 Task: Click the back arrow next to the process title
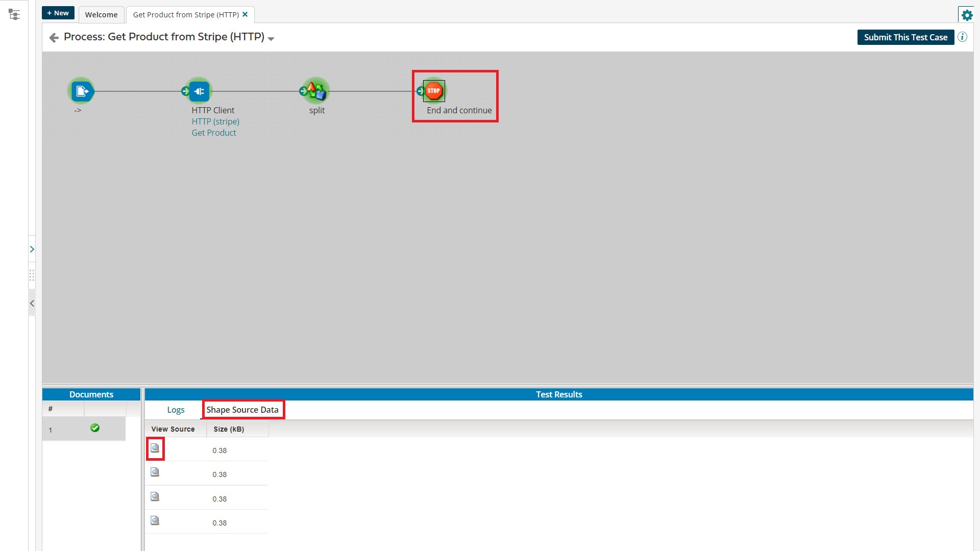[54, 37]
